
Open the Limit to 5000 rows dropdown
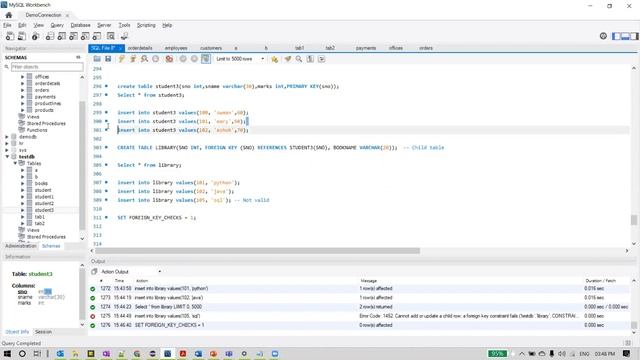coord(240,59)
